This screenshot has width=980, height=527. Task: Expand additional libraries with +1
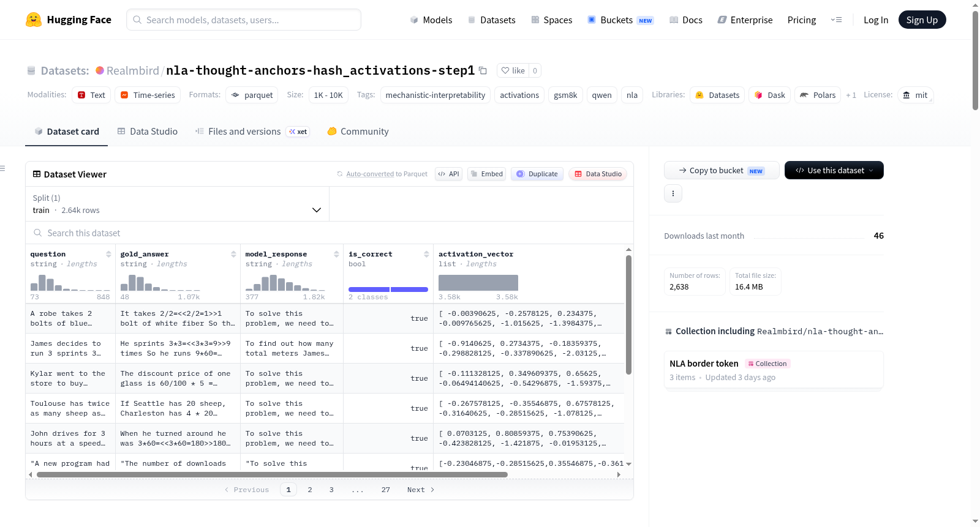(x=851, y=95)
